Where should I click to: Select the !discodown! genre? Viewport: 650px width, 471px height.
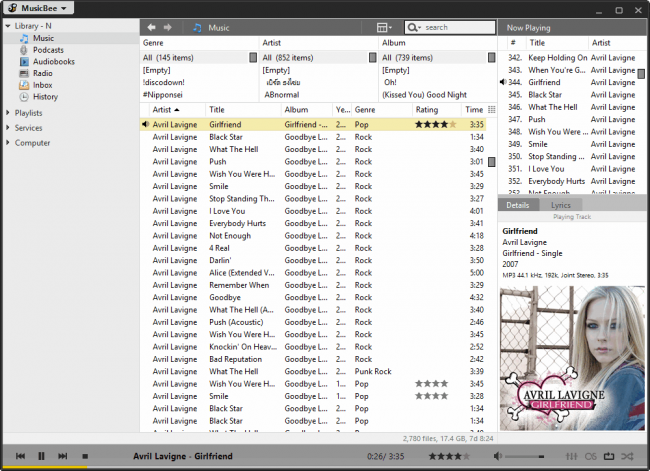[164, 82]
